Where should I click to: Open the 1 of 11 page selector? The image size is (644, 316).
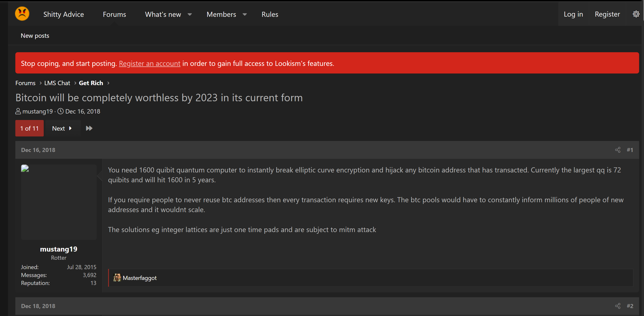click(30, 128)
